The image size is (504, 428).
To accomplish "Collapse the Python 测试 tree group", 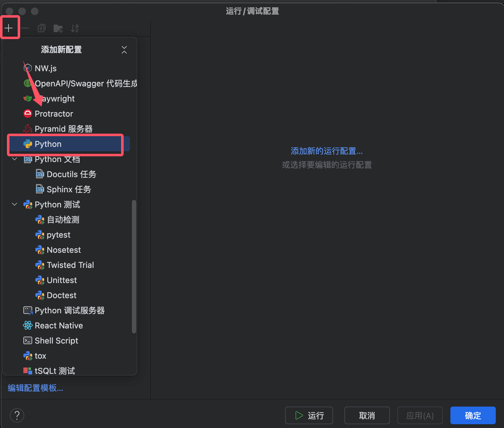I will 15,205.
